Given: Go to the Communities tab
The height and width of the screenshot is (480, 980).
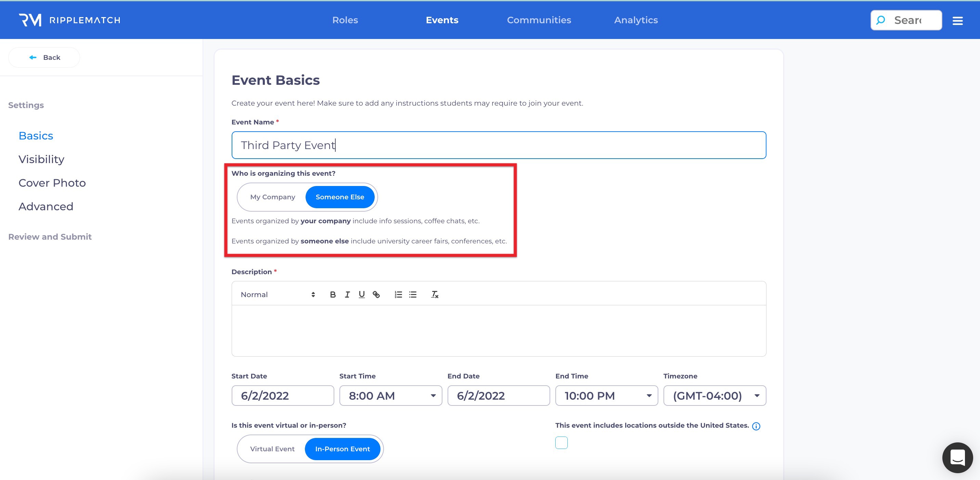Looking at the screenshot, I should tap(539, 20).
